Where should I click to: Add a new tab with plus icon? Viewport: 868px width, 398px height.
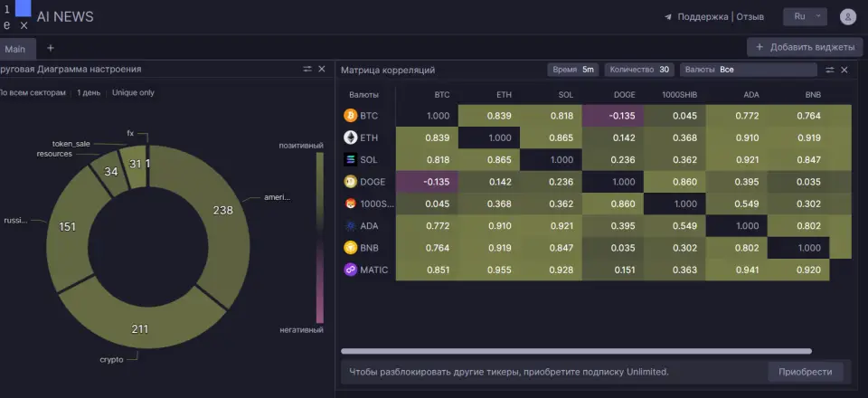51,48
